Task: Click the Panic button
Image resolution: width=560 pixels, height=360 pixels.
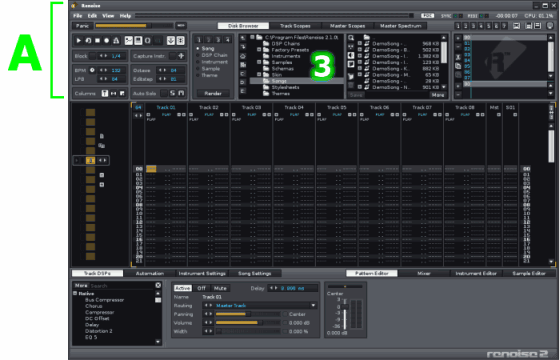Action: tap(82, 26)
